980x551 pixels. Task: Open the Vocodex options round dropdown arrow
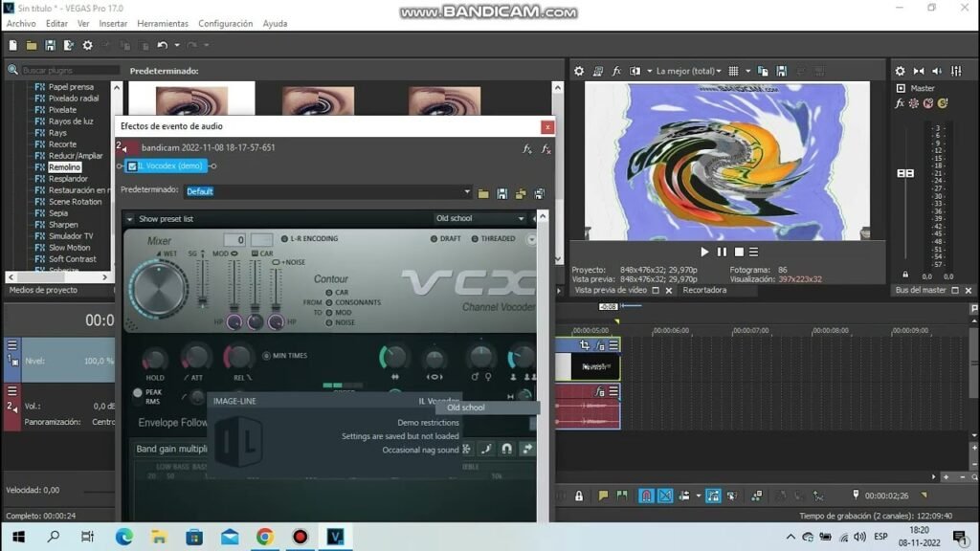531,239
